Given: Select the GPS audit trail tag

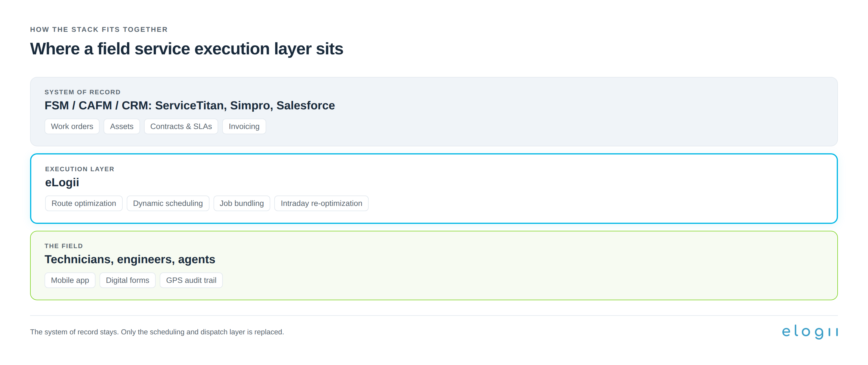Looking at the screenshot, I should point(191,280).
